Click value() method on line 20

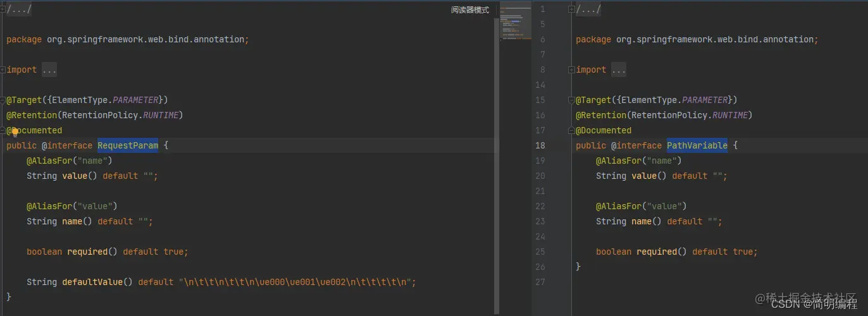649,176
